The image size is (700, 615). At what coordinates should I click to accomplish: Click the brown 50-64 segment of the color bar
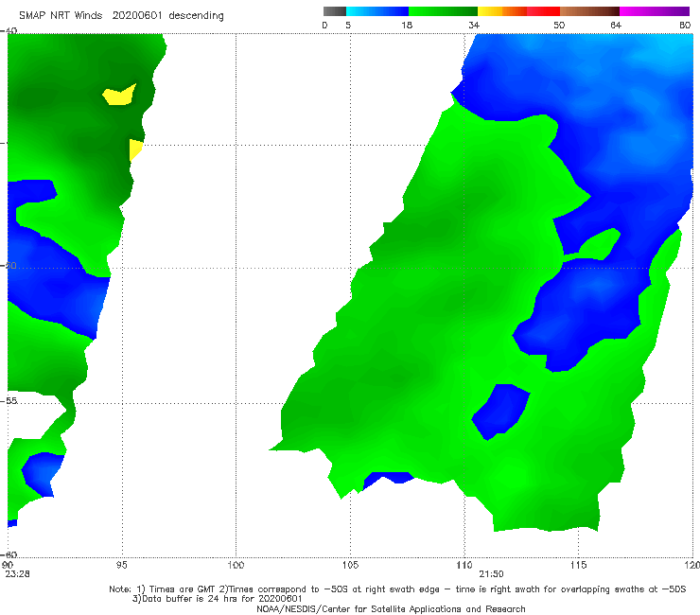pyautogui.click(x=589, y=11)
